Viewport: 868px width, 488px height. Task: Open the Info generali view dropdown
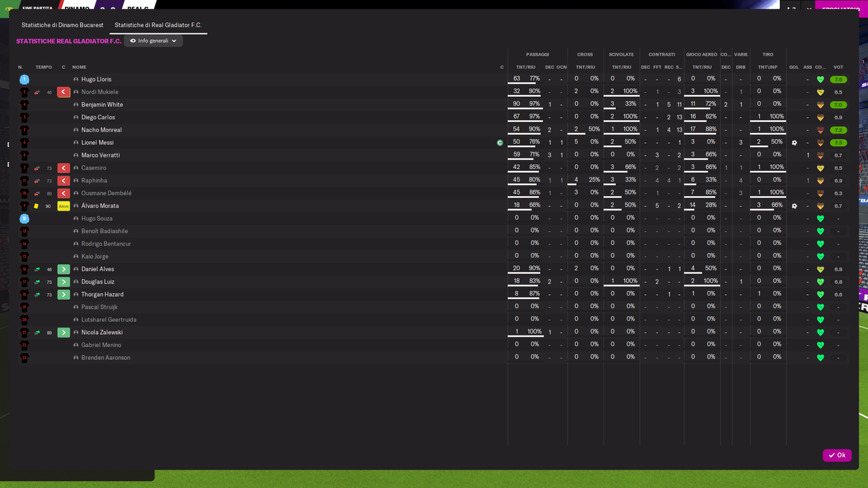click(x=153, y=41)
